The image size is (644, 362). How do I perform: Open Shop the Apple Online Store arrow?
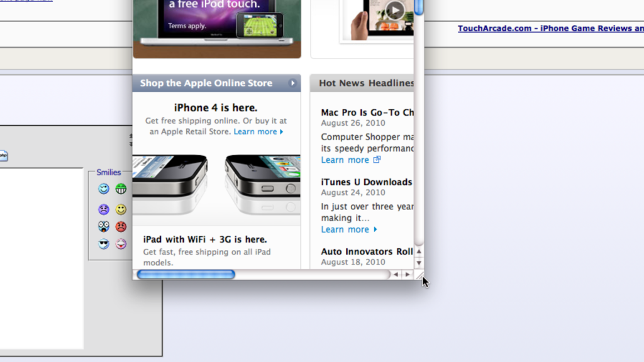click(292, 83)
